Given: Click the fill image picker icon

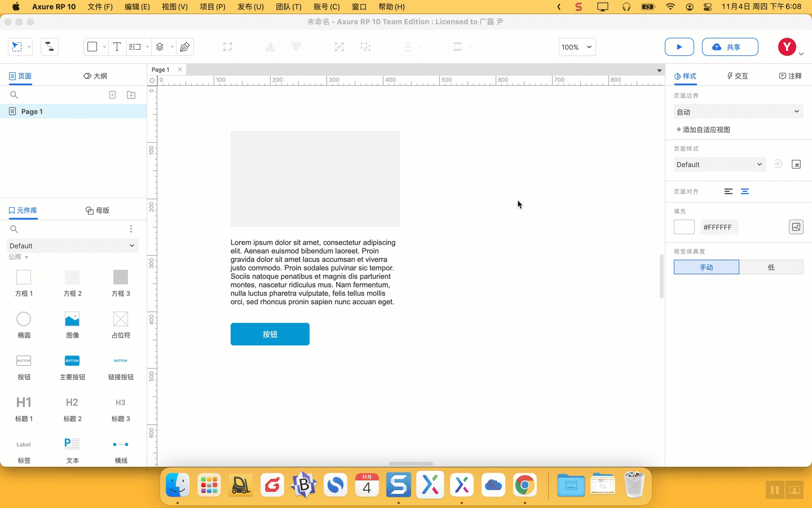Looking at the screenshot, I should click(796, 227).
